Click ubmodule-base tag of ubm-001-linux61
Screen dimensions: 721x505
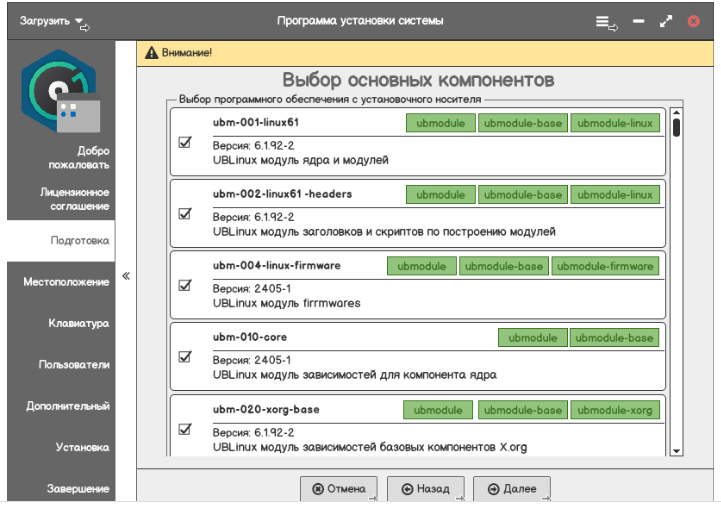(x=523, y=123)
